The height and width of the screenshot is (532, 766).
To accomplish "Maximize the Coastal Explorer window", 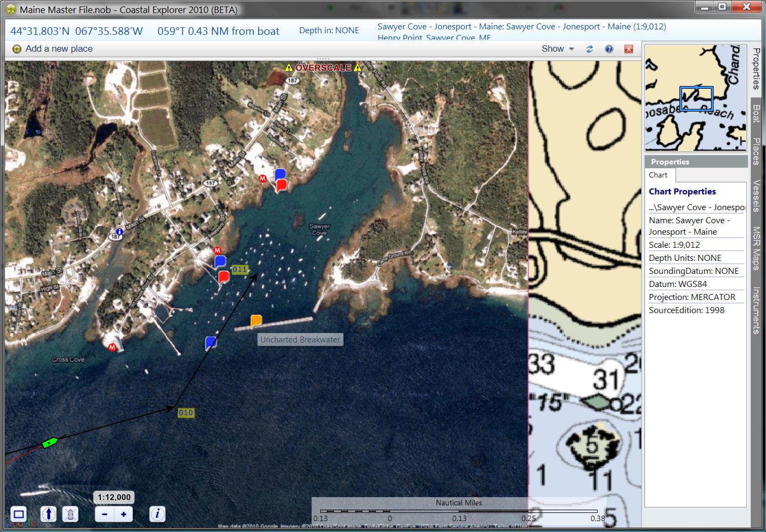I will coord(722,7).
